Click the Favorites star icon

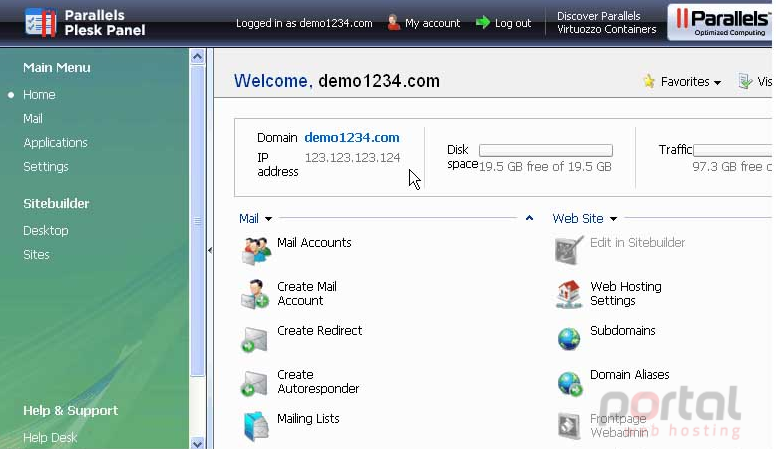649,81
